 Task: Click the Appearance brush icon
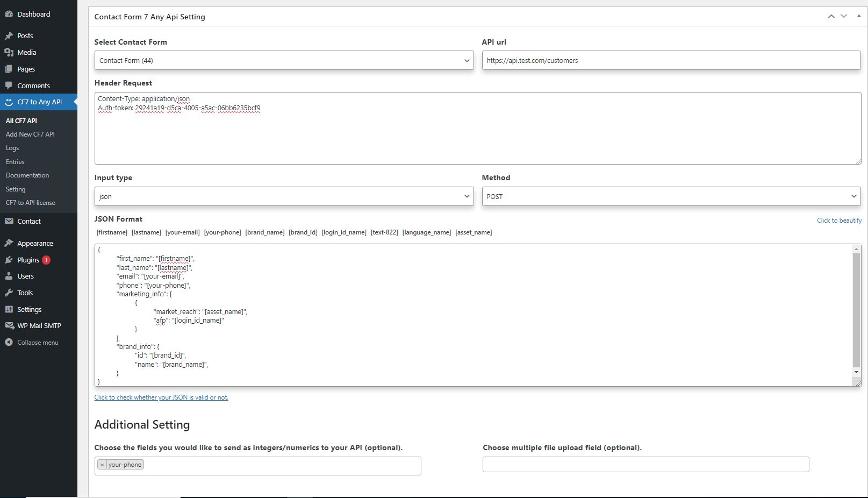pos(9,243)
